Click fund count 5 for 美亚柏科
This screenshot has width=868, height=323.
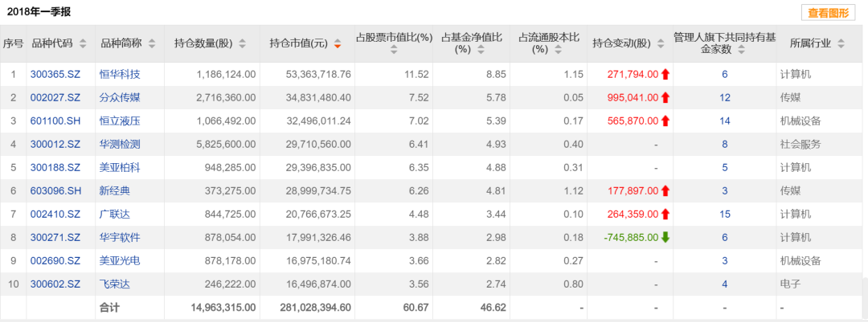(x=725, y=168)
